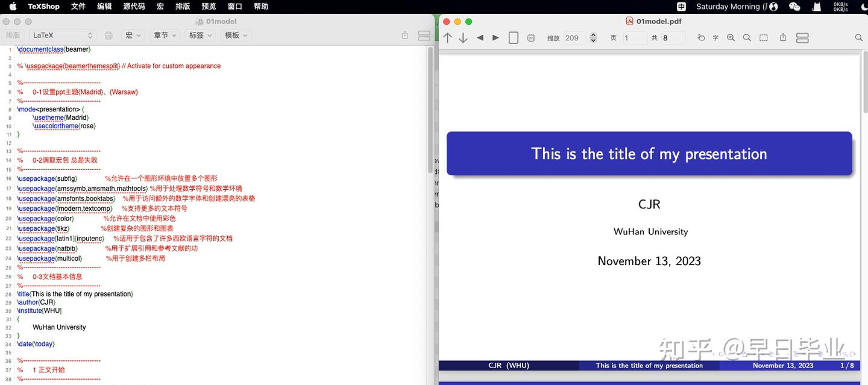Viewport: 868px width, 385px height.
Task: Select the large magnifier tool in PDF toolbar
Action: pos(747,38)
